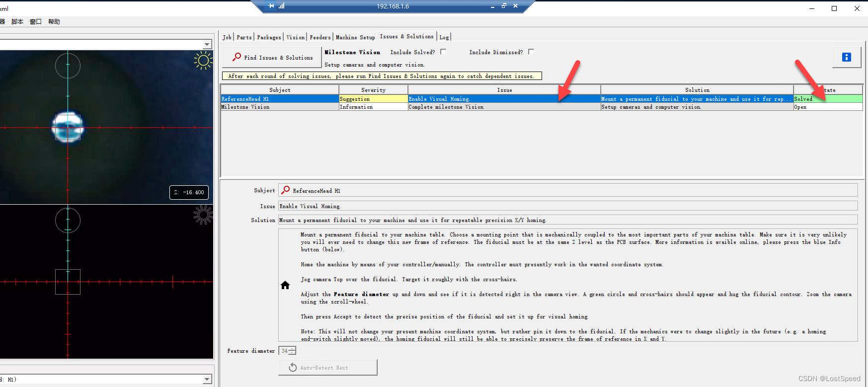868x387 pixels.
Task: Open the 脚本 menu
Action: pyautogui.click(x=17, y=21)
